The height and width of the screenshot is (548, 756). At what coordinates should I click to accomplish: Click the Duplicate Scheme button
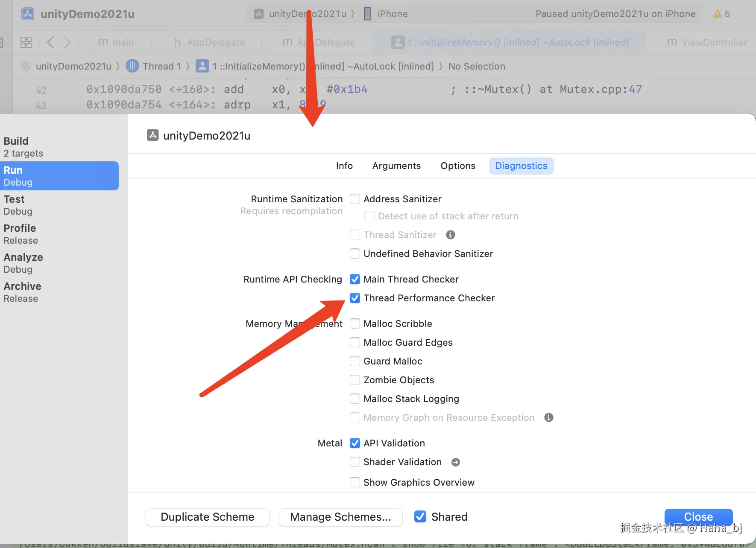(208, 517)
